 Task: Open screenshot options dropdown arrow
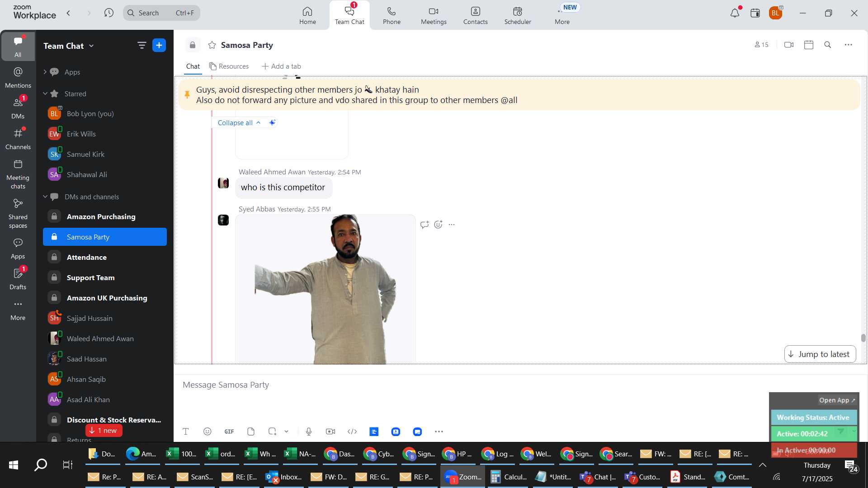click(x=287, y=432)
